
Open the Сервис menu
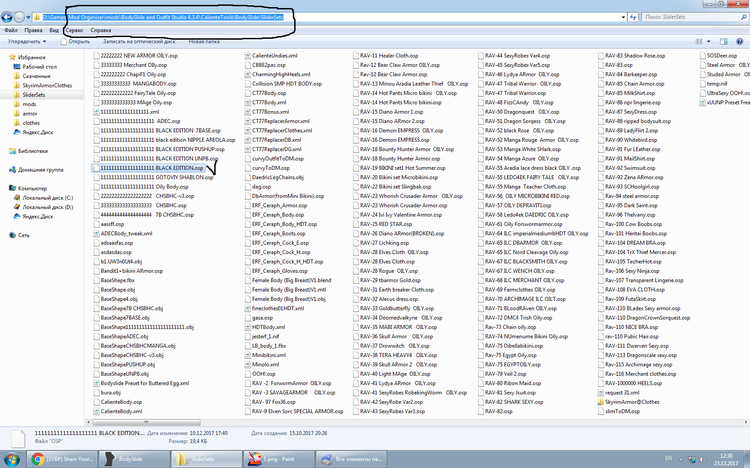coord(75,30)
